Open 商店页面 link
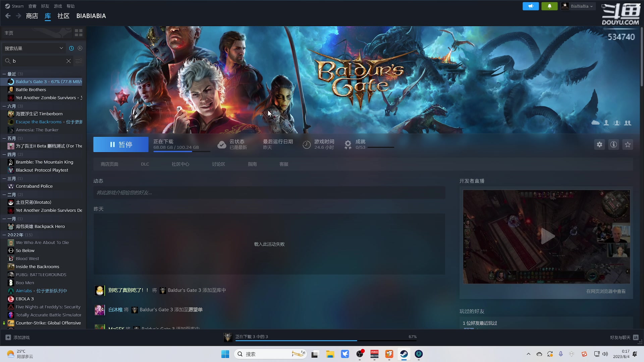Screen dimensions: 644x362 tap(109, 164)
